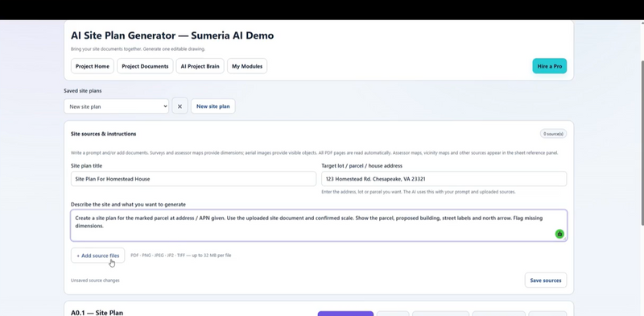Screen dimensions: 644x316
Task: Click Add source files button
Action: pos(97,256)
